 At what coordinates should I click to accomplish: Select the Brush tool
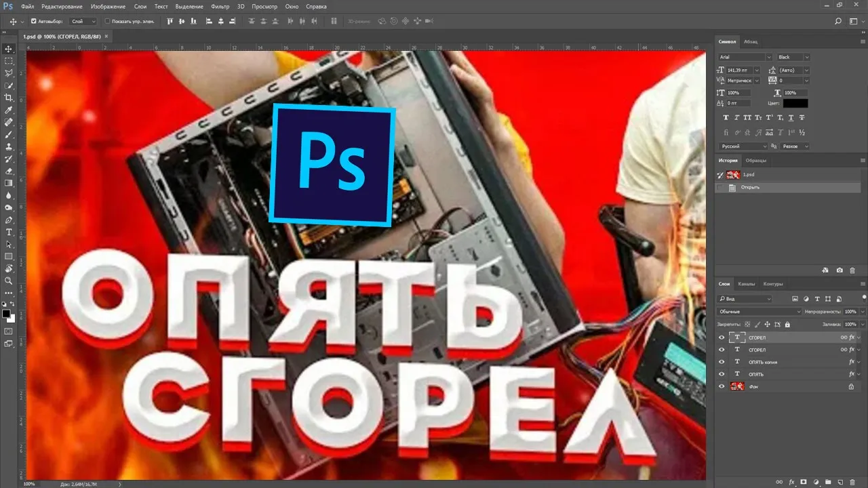tap(9, 134)
